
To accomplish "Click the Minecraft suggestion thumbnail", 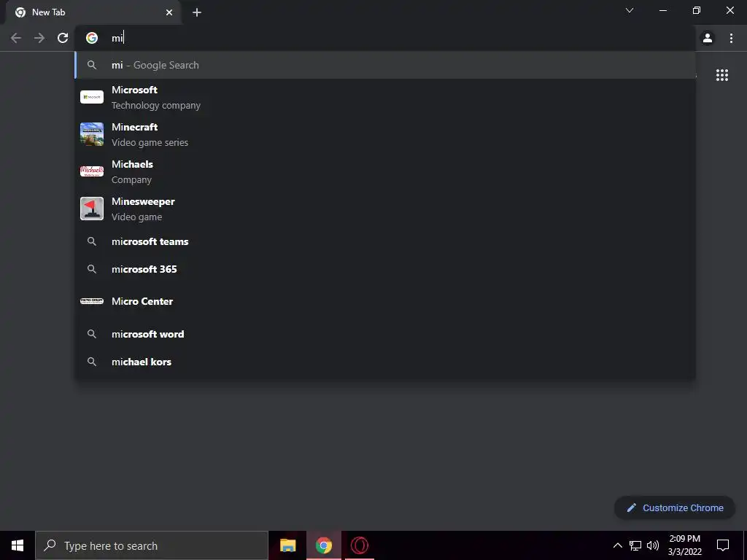I will point(92,134).
